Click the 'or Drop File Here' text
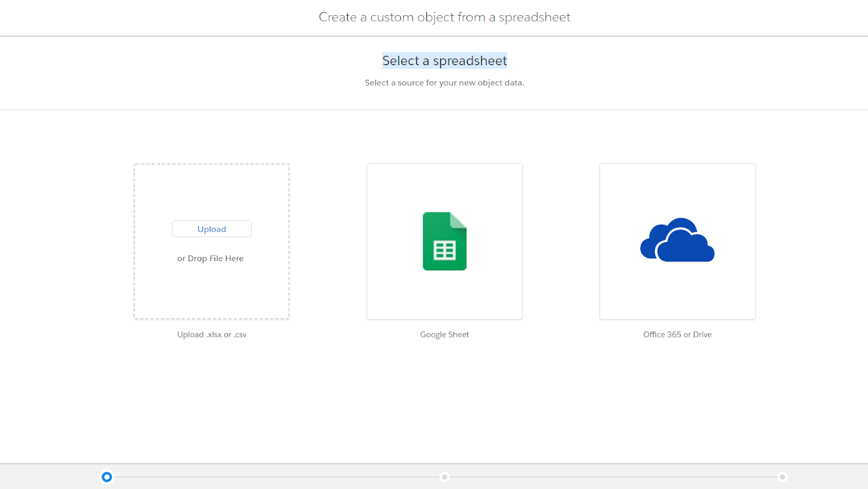The width and height of the screenshot is (868, 489). (x=210, y=258)
